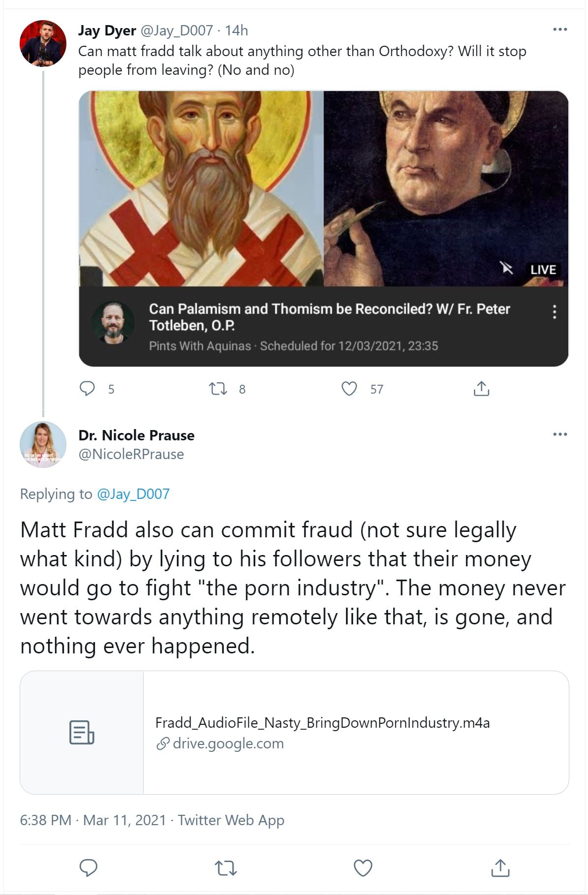
Task: Open the @NicoleRPrause handle
Action: tap(131, 454)
